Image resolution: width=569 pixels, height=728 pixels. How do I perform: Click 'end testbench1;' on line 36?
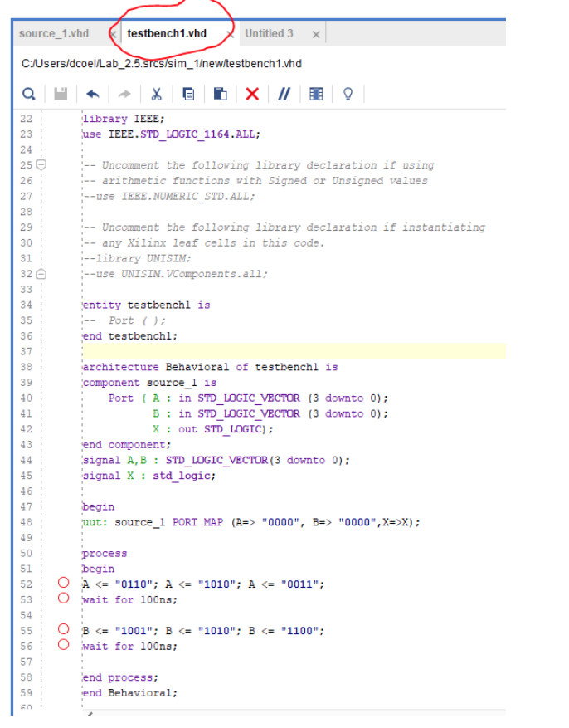click(130, 336)
